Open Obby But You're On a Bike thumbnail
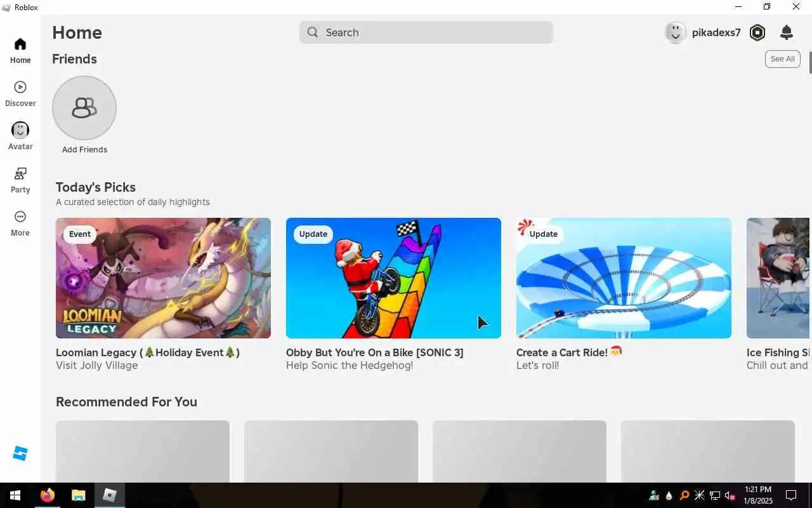The width and height of the screenshot is (812, 508). coord(393,278)
